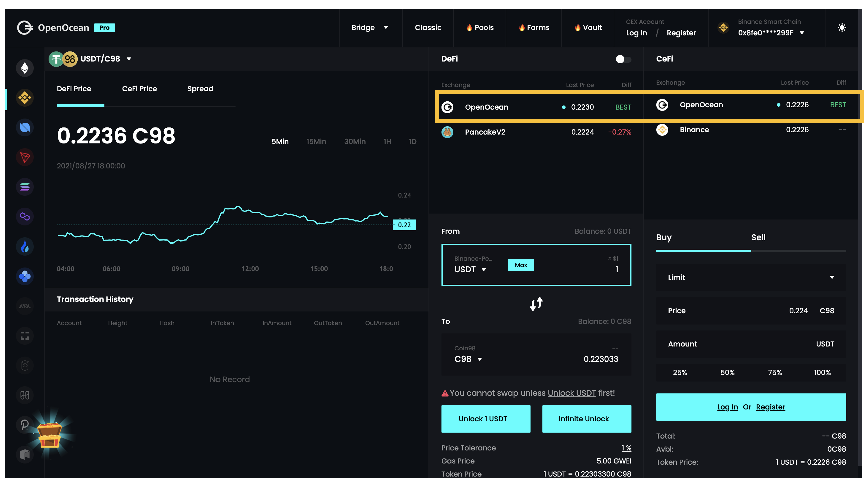The height and width of the screenshot is (486, 868).
Task: Select the 25% amount option
Action: click(x=680, y=373)
